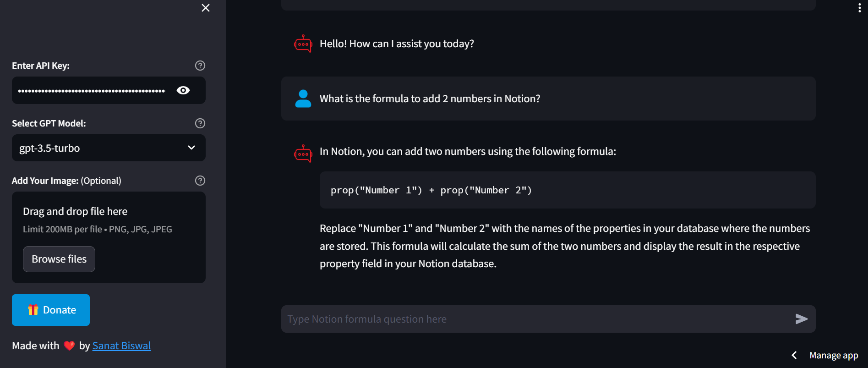Expand the model list using the chevron arrow

[191, 148]
